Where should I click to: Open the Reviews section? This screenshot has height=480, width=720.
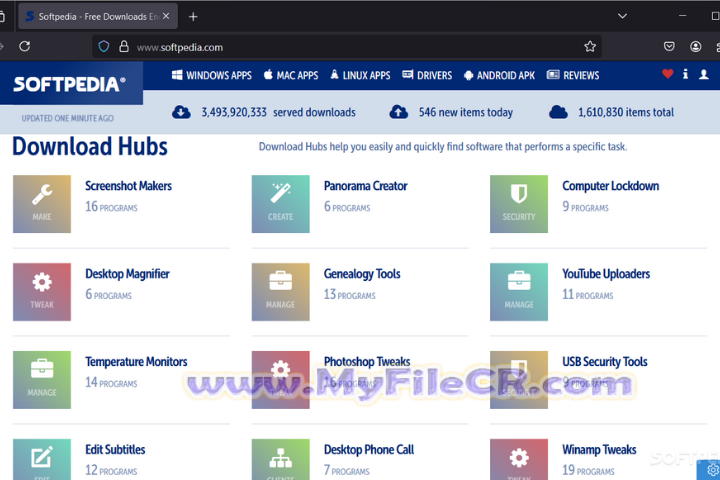pos(573,75)
